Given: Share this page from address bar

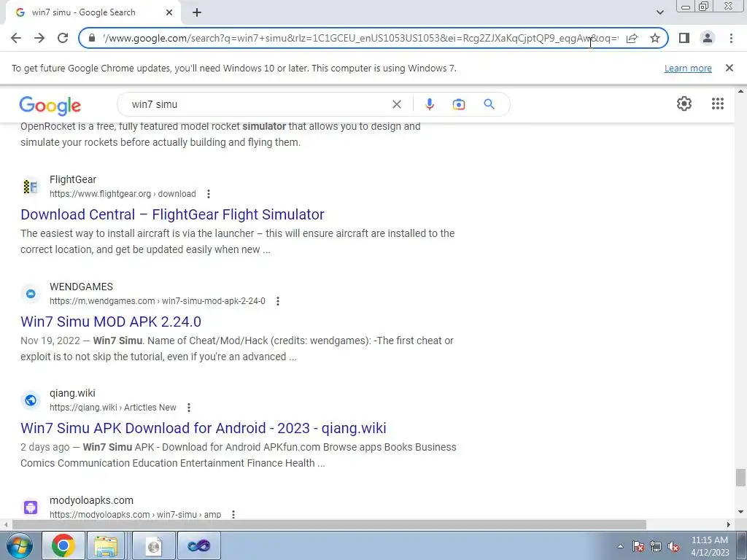Looking at the screenshot, I should (632, 38).
